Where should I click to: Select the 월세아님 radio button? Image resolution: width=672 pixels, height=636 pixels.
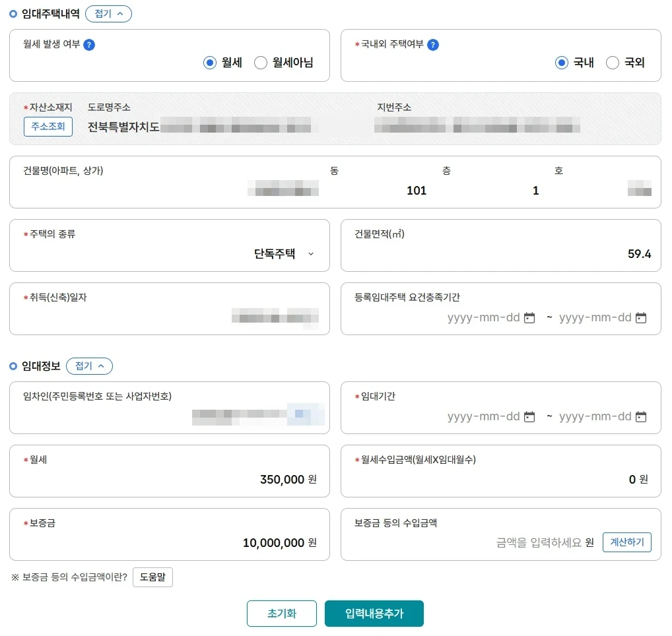tap(261, 63)
